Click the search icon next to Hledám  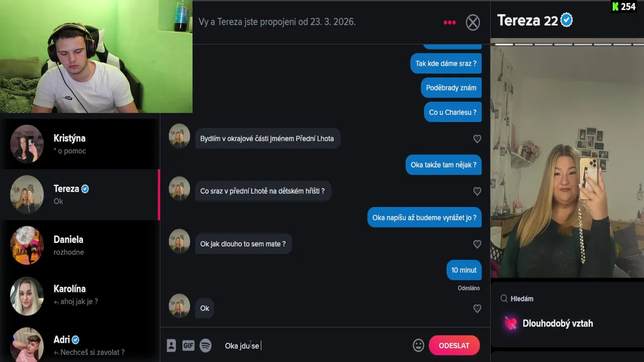504,299
